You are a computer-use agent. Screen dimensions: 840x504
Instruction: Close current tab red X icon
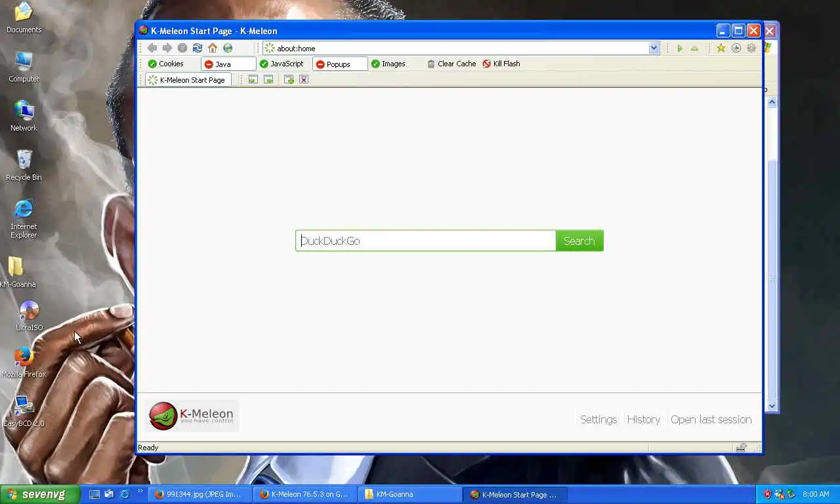(304, 79)
